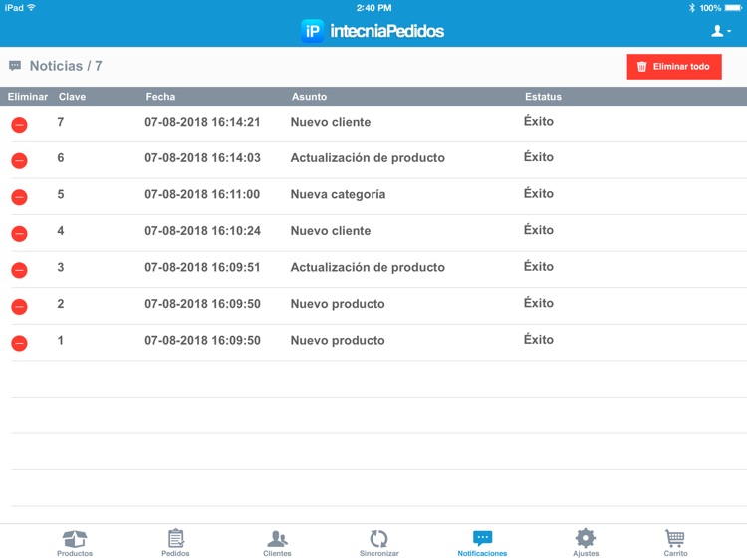Remove notification 3 with minus icon

point(19,270)
